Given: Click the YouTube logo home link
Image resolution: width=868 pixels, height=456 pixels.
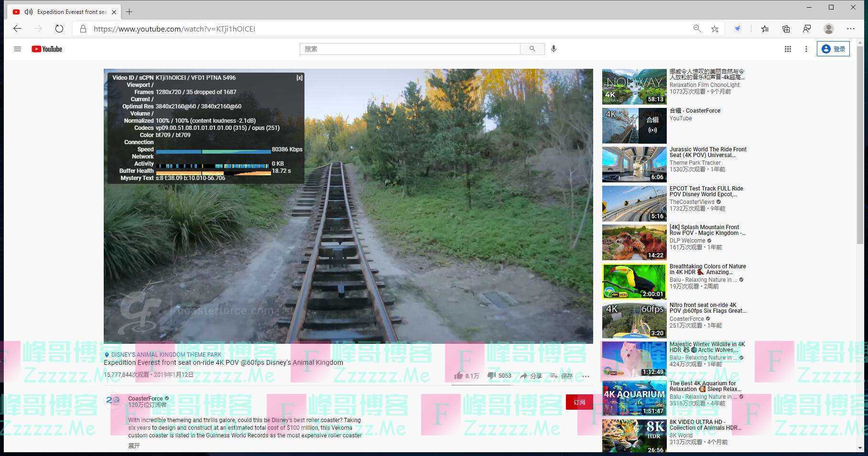Looking at the screenshot, I should tap(47, 49).
